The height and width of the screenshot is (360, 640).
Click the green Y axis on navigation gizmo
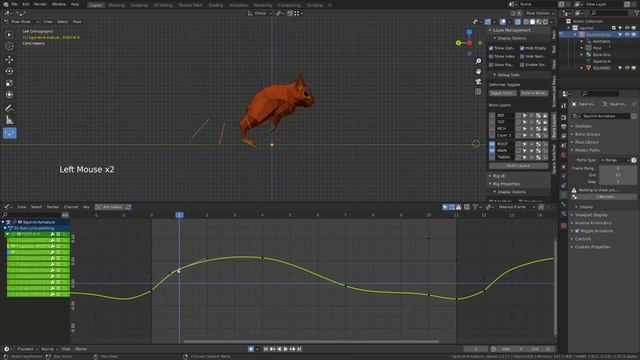click(x=458, y=43)
